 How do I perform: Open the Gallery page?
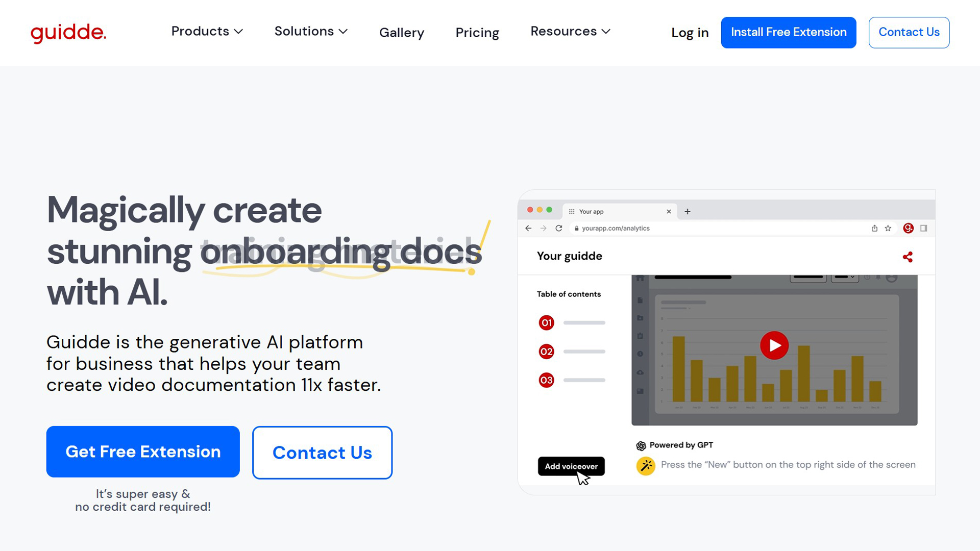click(402, 33)
